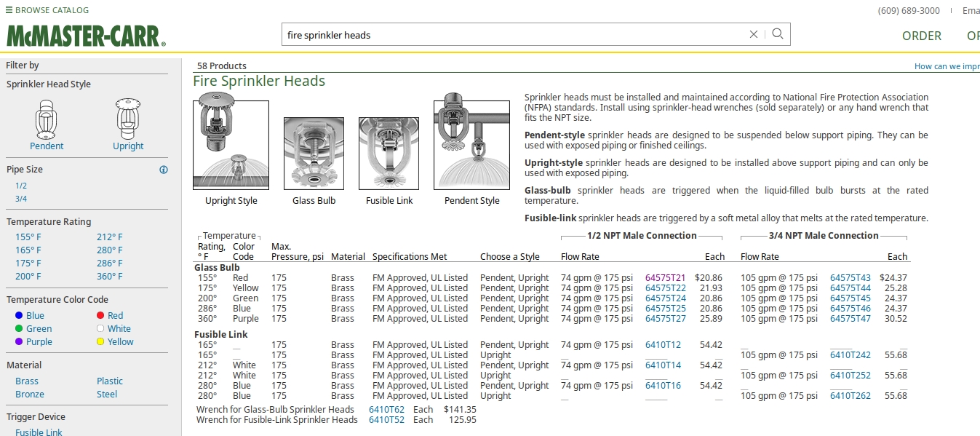Open part number 64575T46
Screen dimensions: 980x436
(850, 308)
